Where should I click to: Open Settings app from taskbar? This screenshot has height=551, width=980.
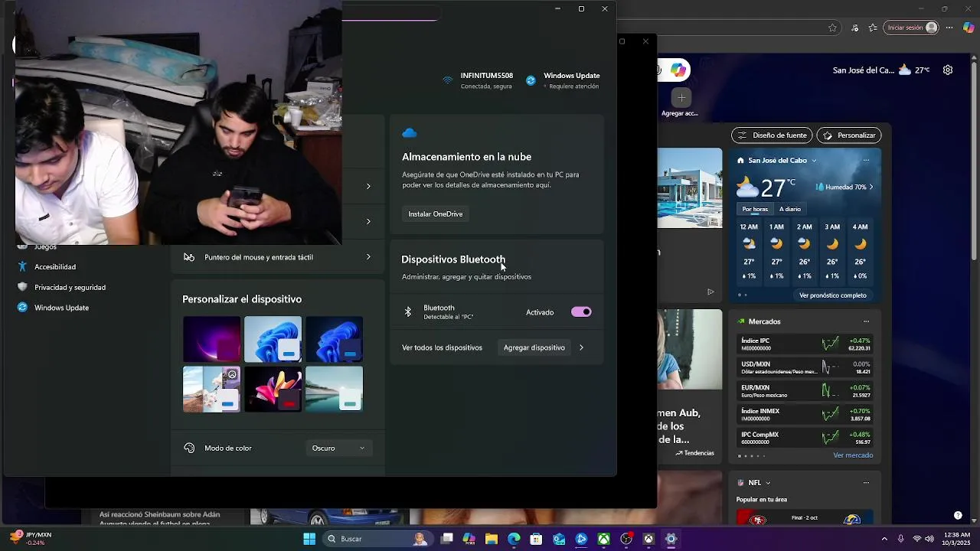click(671, 539)
